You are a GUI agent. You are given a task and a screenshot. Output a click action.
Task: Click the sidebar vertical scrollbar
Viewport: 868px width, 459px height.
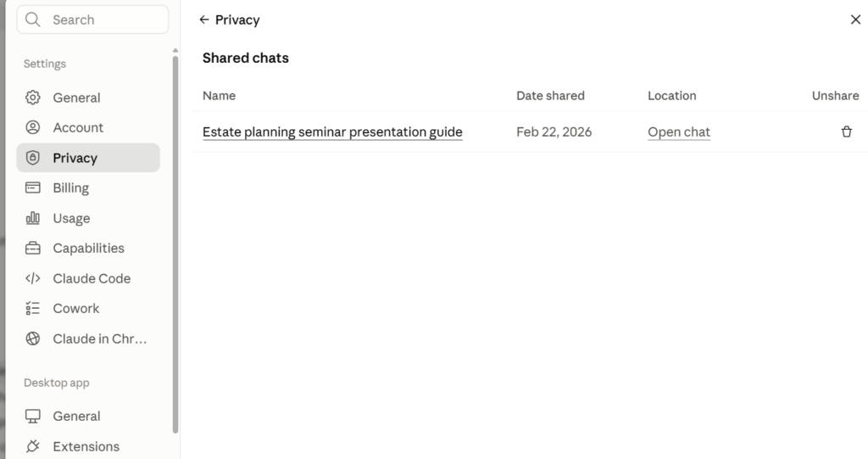coord(175,243)
